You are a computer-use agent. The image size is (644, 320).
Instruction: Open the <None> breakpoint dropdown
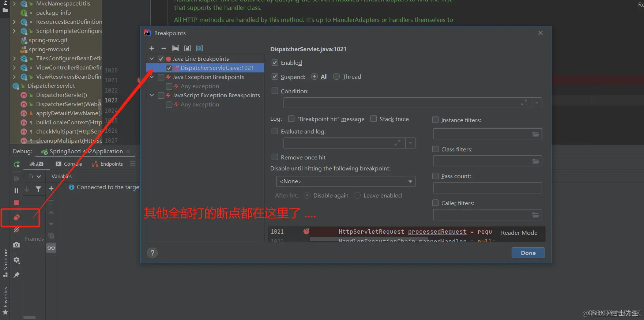click(346, 181)
